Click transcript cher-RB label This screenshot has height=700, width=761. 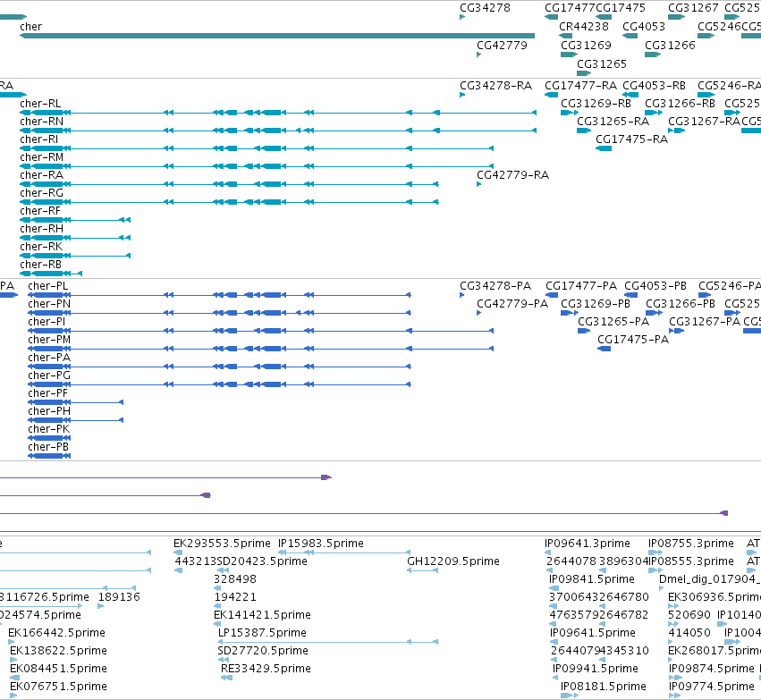point(41,265)
